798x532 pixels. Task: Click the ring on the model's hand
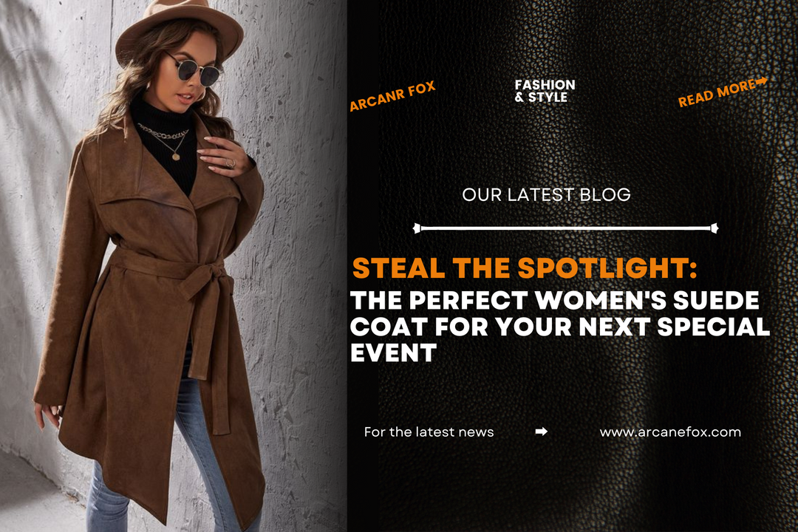230,163
